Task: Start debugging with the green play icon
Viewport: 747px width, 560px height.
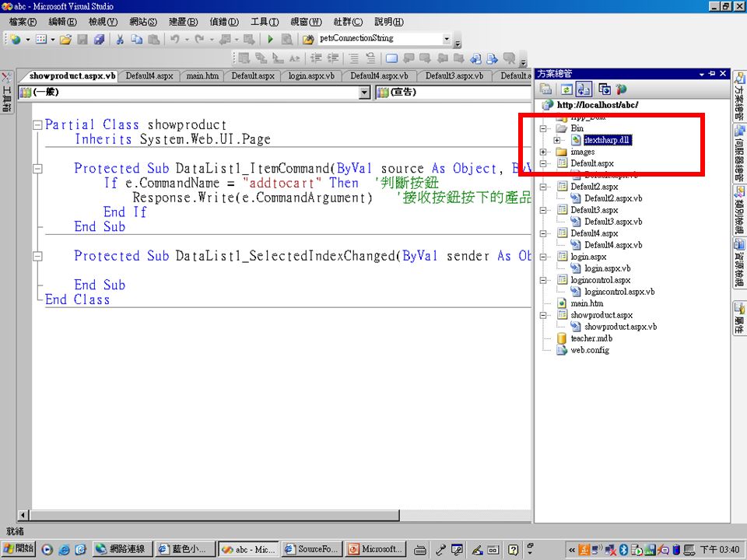Action: 271,40
